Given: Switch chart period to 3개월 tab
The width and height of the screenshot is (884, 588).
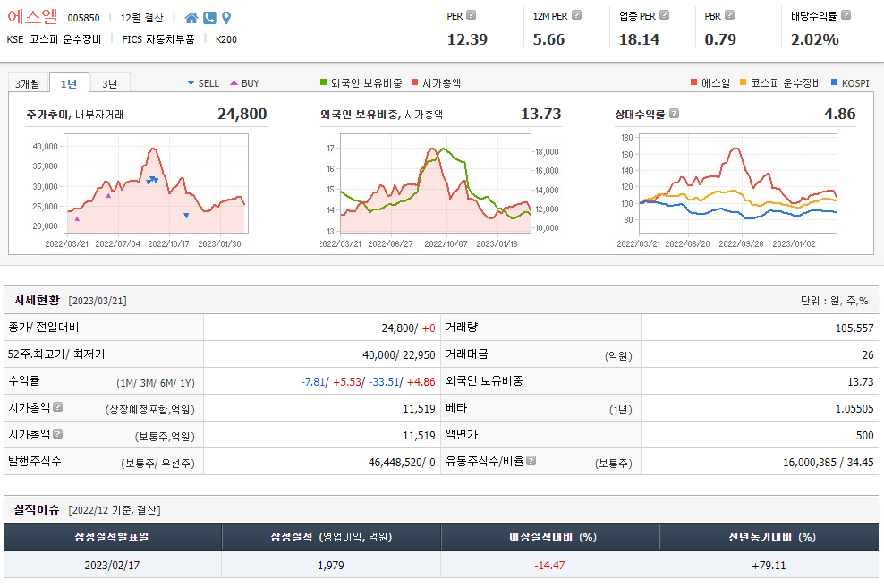Looking at the screenshot, I should click(28, 83).
